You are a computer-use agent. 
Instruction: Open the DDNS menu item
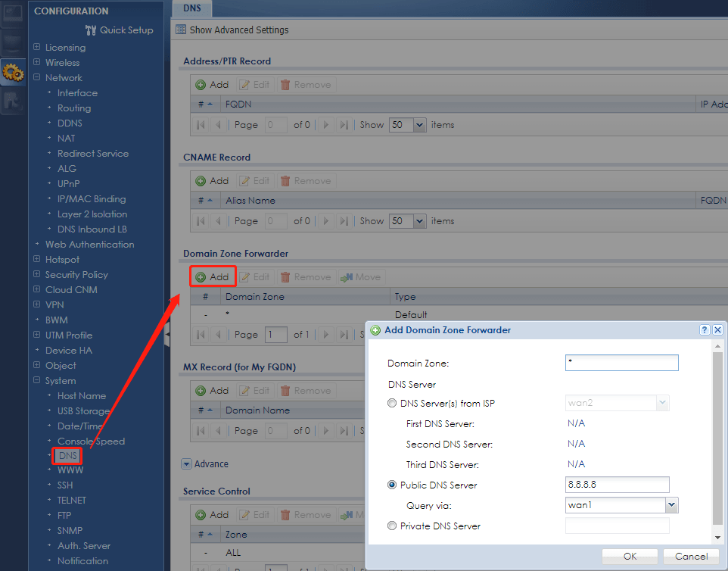[70, 123]
